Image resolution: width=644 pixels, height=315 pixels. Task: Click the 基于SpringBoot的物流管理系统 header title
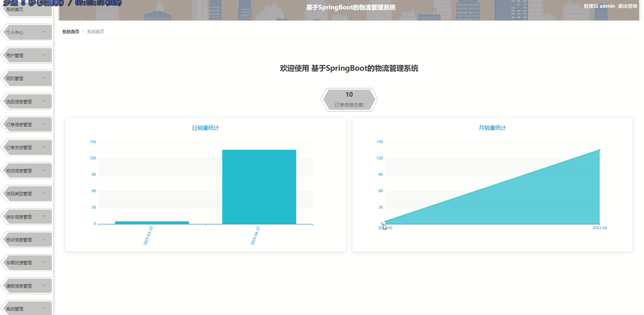click(351, 7)
